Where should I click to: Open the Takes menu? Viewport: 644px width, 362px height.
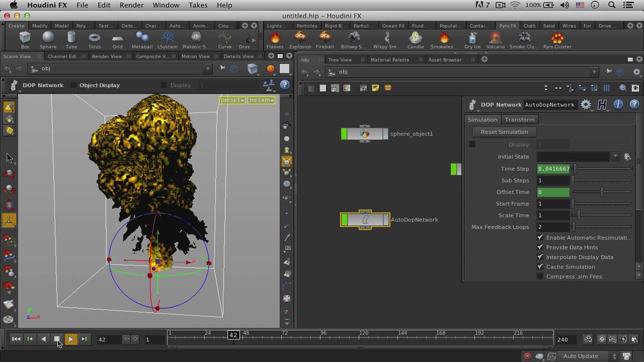(x=198, y=5)
